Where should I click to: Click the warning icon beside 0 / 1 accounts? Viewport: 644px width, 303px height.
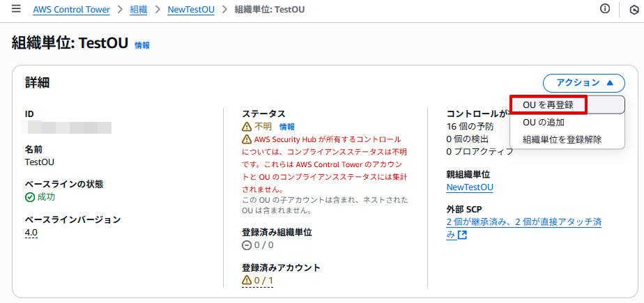(247, 281)
